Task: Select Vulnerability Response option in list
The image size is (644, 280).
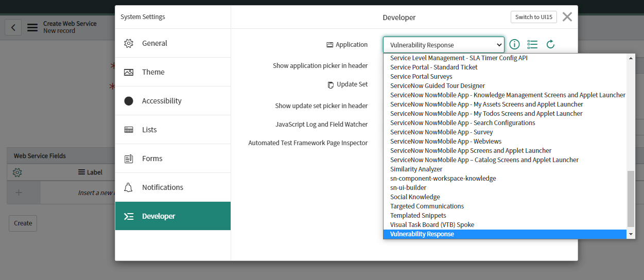Action: click(506, 234)
